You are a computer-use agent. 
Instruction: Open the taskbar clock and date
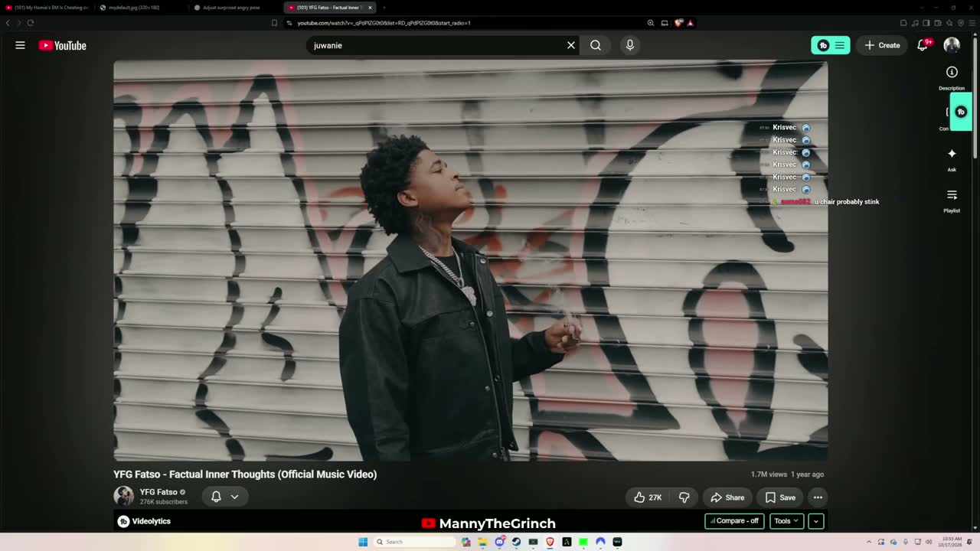[x=948, y=542]
